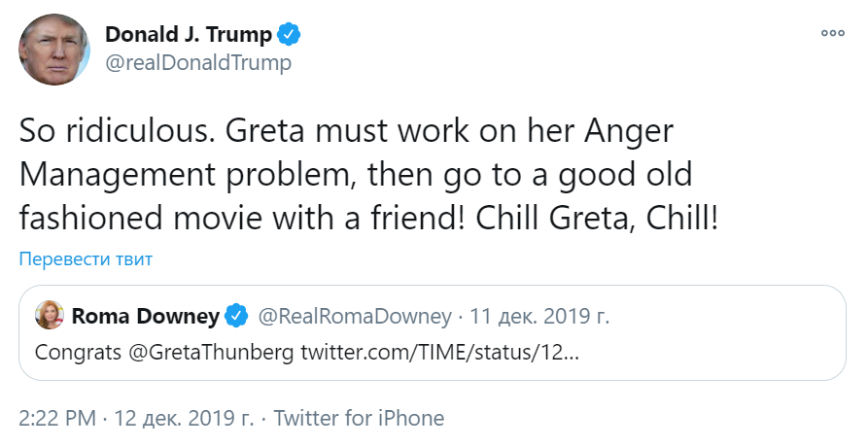The image size is (868, 446).
Task: Follow the twitter.com/TIME/status link
Action: 440,350
